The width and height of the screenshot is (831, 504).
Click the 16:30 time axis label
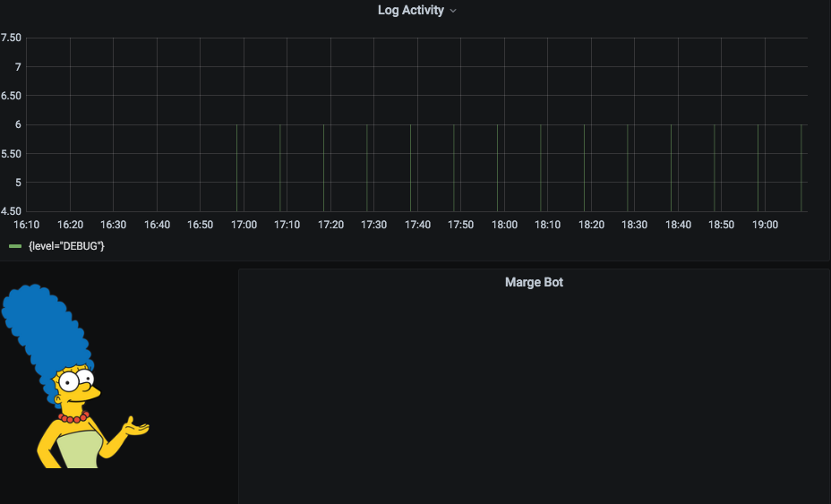114,225
